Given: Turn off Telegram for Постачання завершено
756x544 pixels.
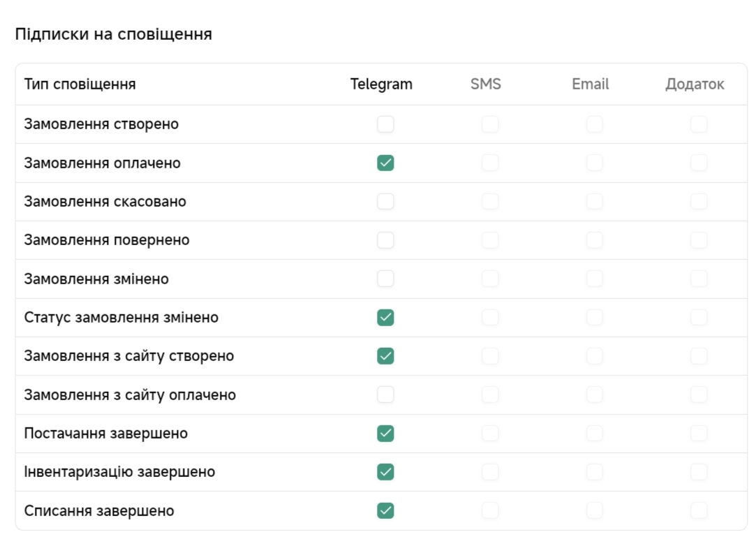Looking at the screenshot, I should coord(385,434).
